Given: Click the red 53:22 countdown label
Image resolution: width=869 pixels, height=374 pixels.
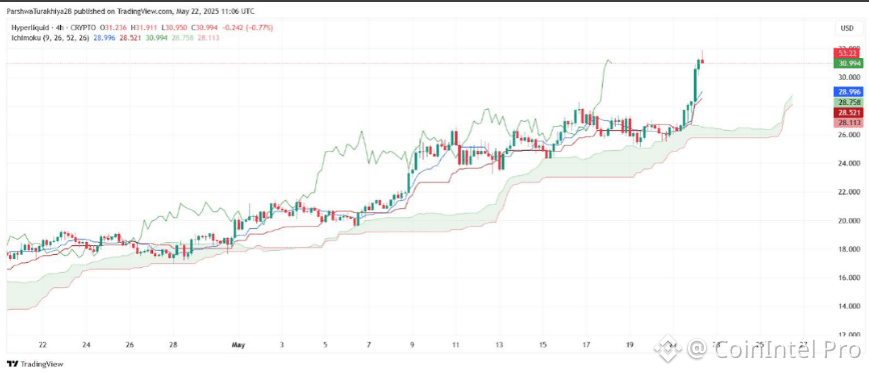Looking at the screenshot, I should (847, 53).
